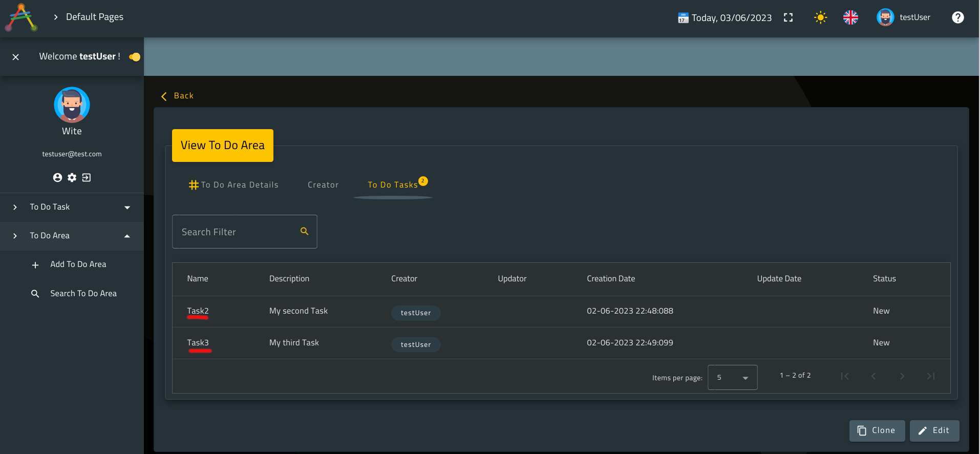The image size is (980, 454).
Task: Toggle light theme with the sun icon
Action: [820, 17]
